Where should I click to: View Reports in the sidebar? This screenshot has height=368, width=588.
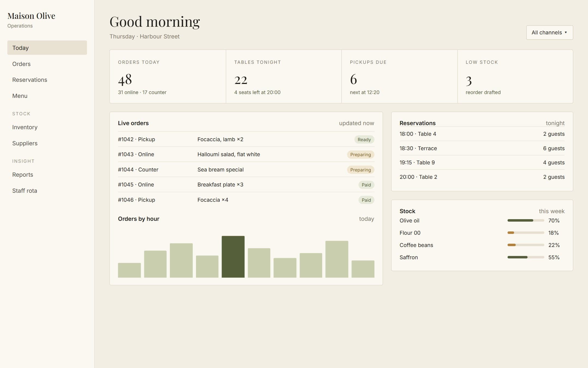[x=47, y=174]
